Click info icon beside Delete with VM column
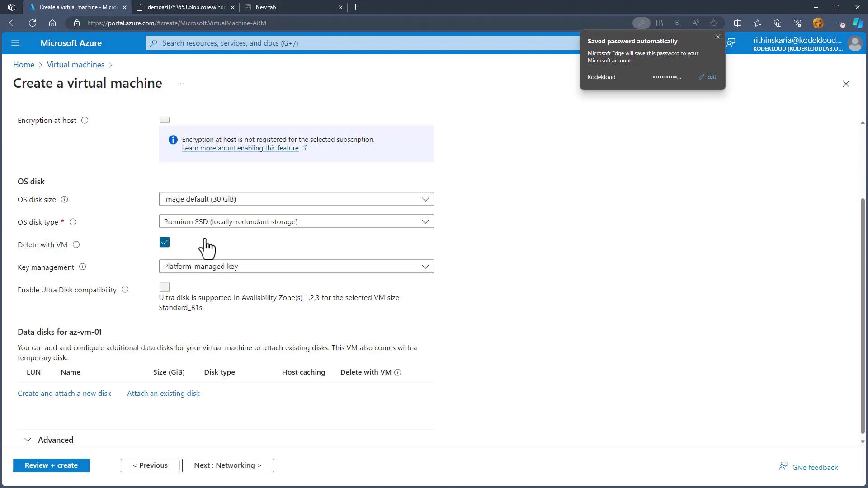868x488 pixels. click(x=398, y=372)
